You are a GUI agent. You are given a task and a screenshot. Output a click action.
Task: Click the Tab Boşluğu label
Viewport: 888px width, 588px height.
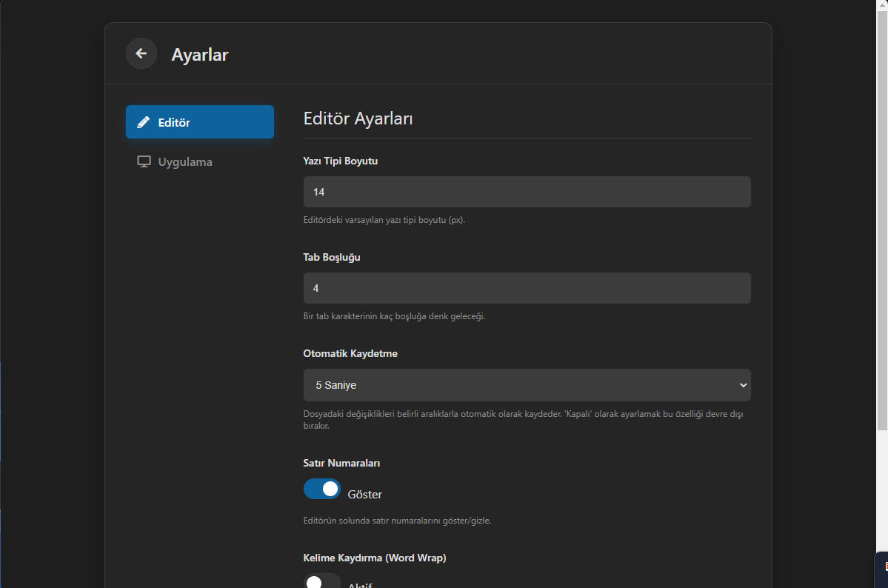click(332, 257)
